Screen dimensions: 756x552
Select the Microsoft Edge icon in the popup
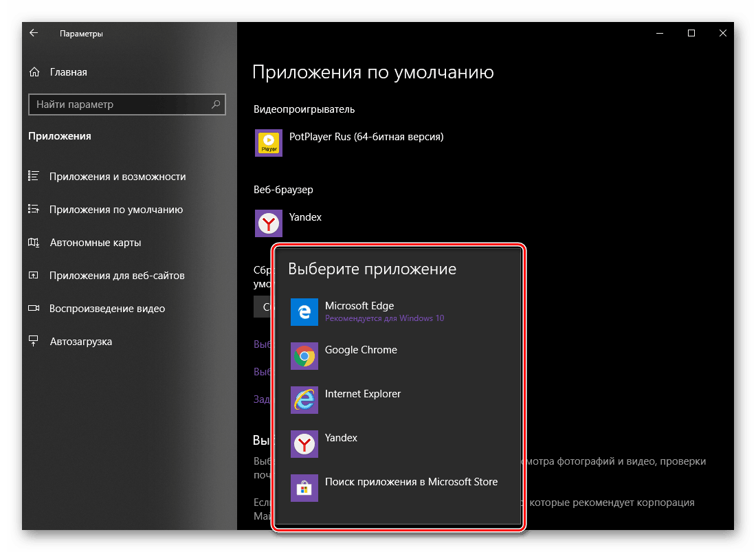[304, 312]
